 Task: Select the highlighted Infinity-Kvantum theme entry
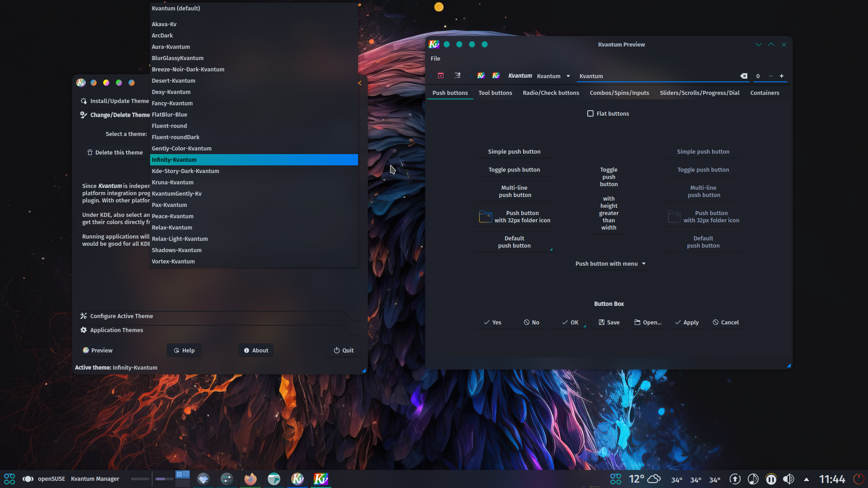(254, 160)
